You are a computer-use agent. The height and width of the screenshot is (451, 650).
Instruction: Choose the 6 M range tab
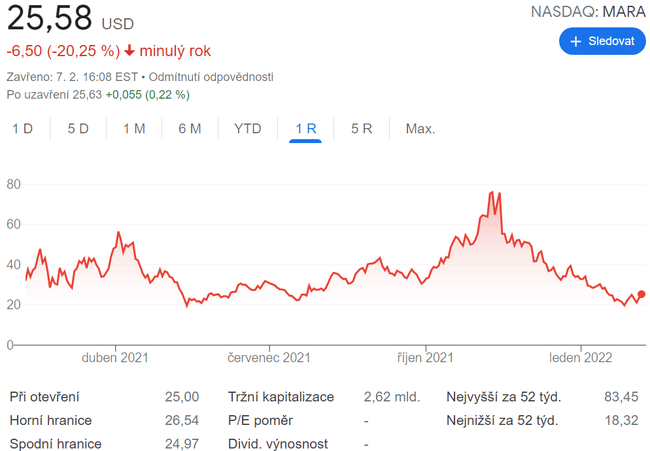point(190,128)
